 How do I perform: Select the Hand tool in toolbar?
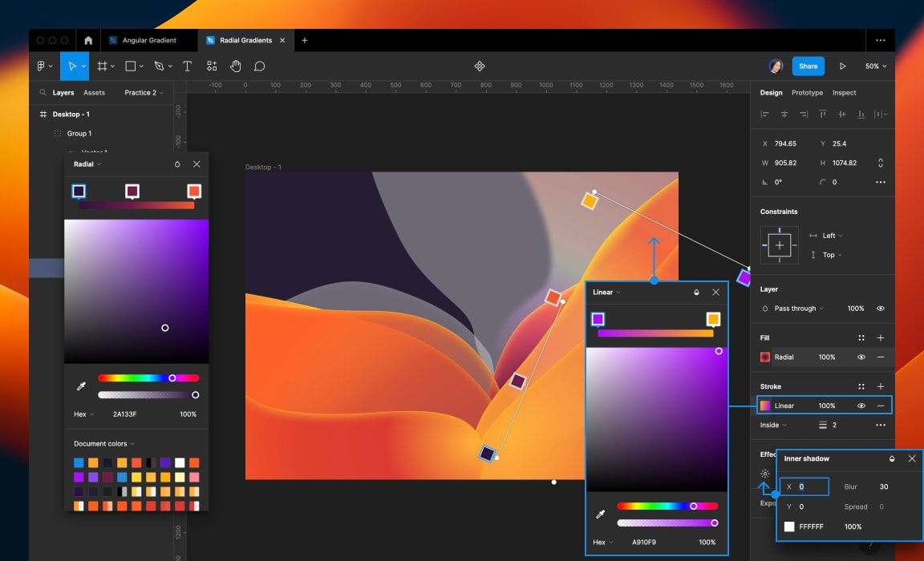pyautogui.click(x=236, y=66)
